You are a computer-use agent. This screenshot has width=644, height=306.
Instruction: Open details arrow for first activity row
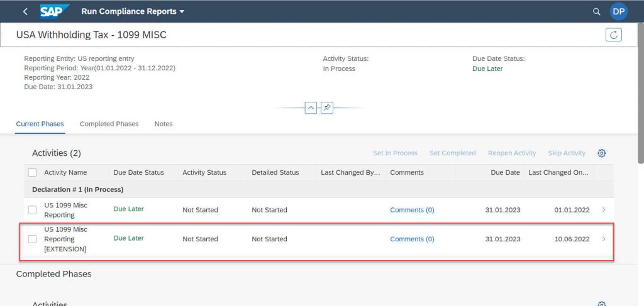point(603,210)
